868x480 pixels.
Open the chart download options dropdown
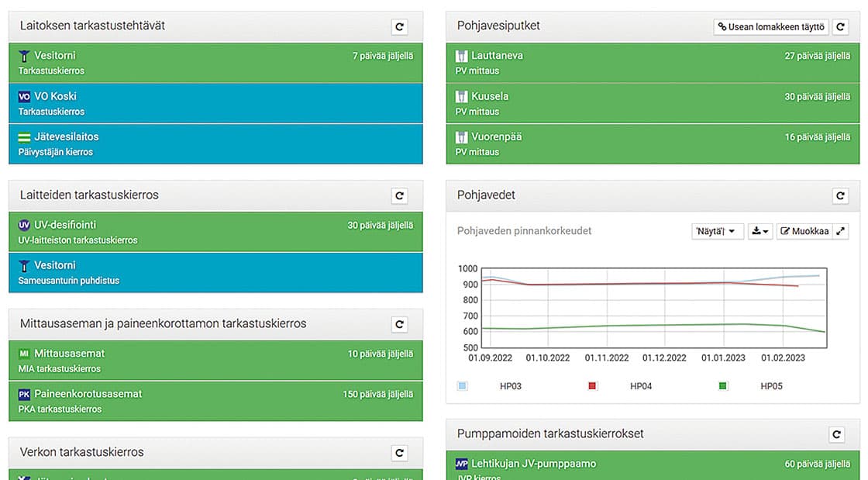coord(760,231)
